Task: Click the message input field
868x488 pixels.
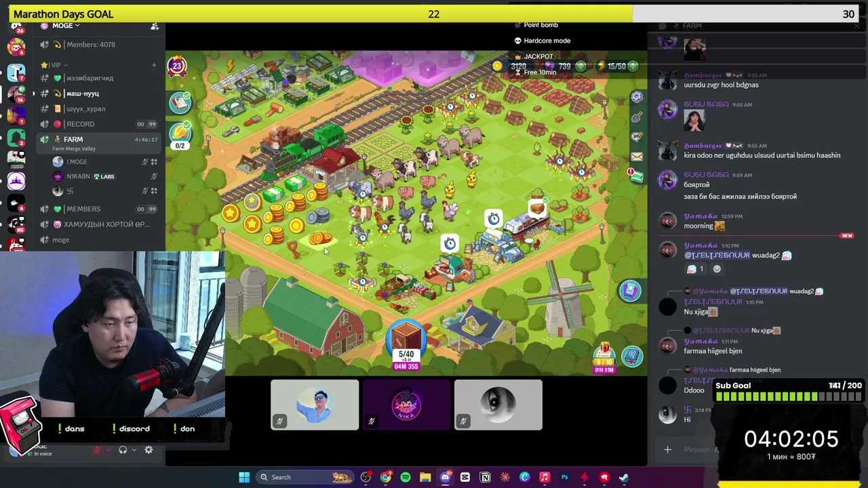Action: click(x=697, y=449)
